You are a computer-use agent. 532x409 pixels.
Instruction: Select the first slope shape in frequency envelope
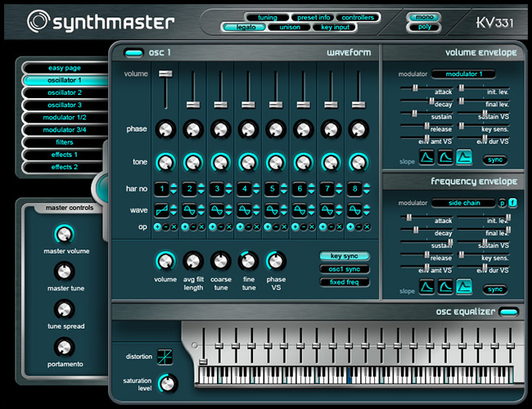coord(426,287)
